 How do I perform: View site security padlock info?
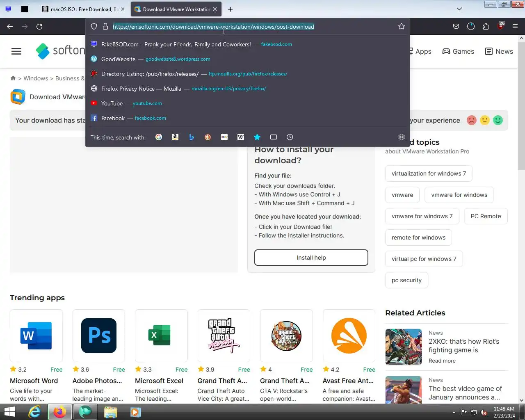[105, 26]
